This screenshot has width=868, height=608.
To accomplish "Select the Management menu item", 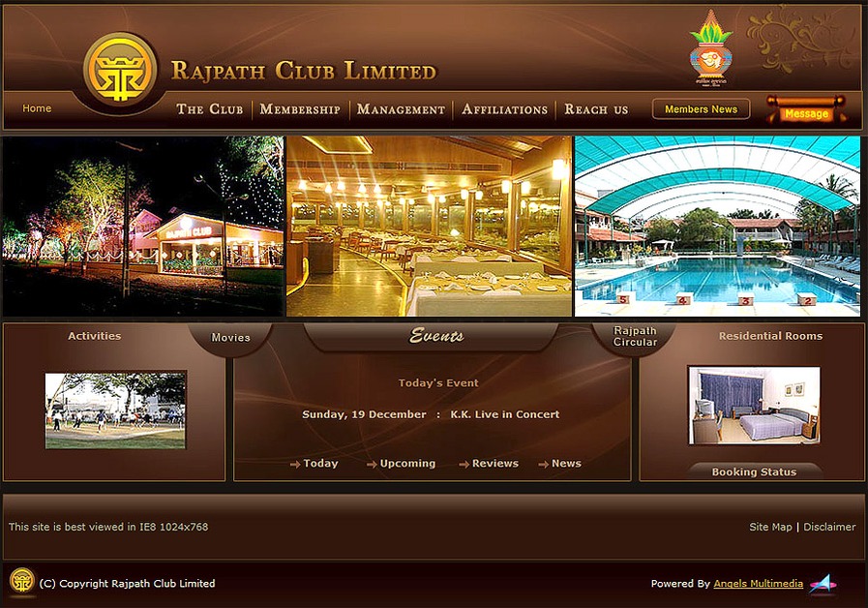I will [x=401, y=109].
